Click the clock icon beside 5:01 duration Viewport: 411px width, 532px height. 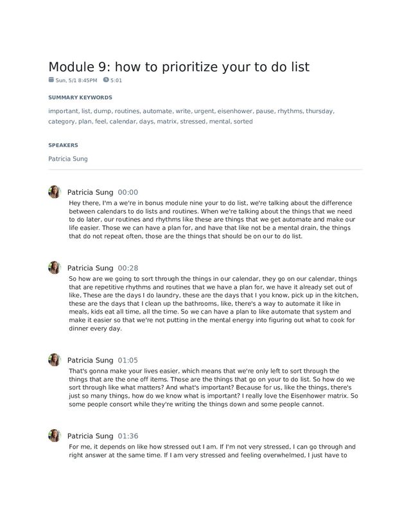pyautogui.click(x=106, y=80)
